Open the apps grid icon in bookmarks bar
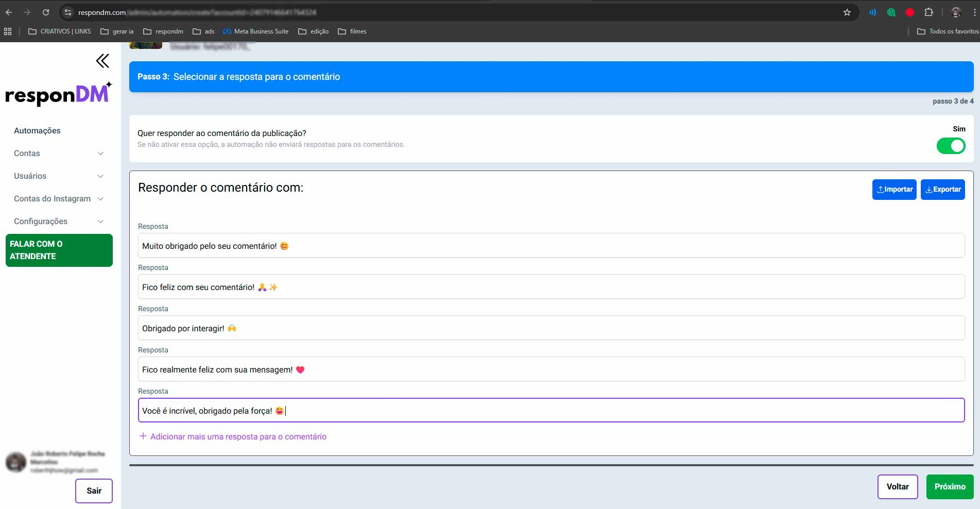The height and width of the screenshot is (509, 980). point(8,31)
